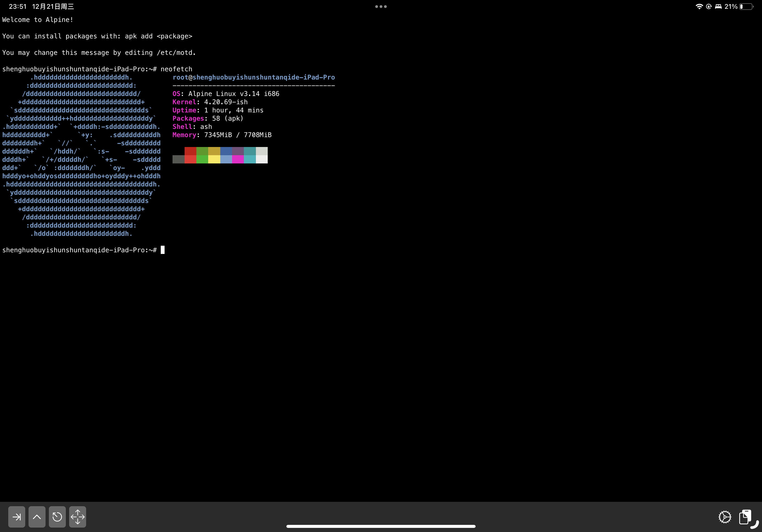Toggle Tab key for command completion
762x532 pixels.
pos(16,517)
